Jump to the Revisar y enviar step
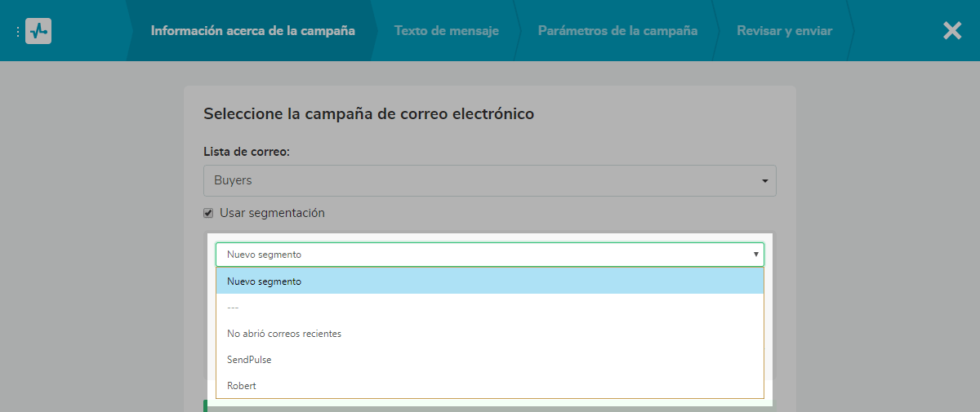 click(784, 31)
